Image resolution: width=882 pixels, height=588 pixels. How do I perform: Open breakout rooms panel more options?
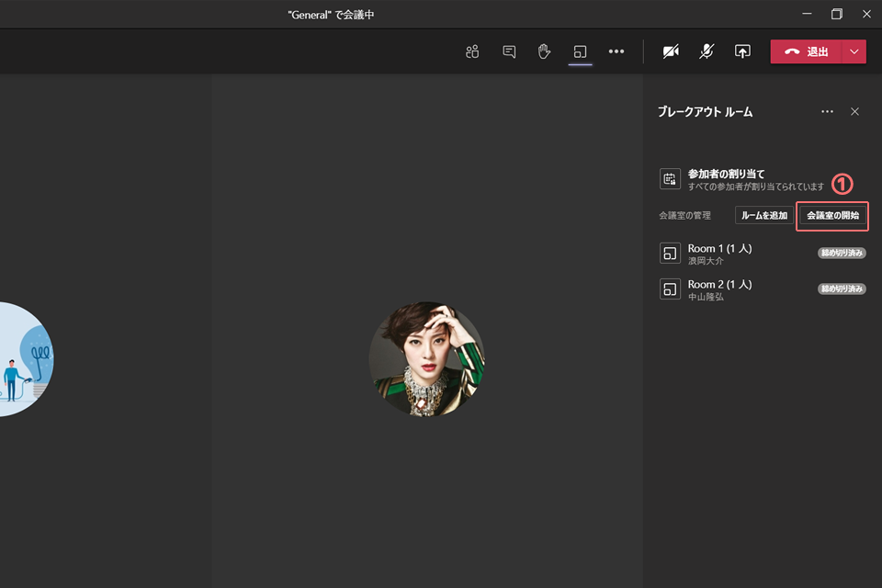[827, 111]
